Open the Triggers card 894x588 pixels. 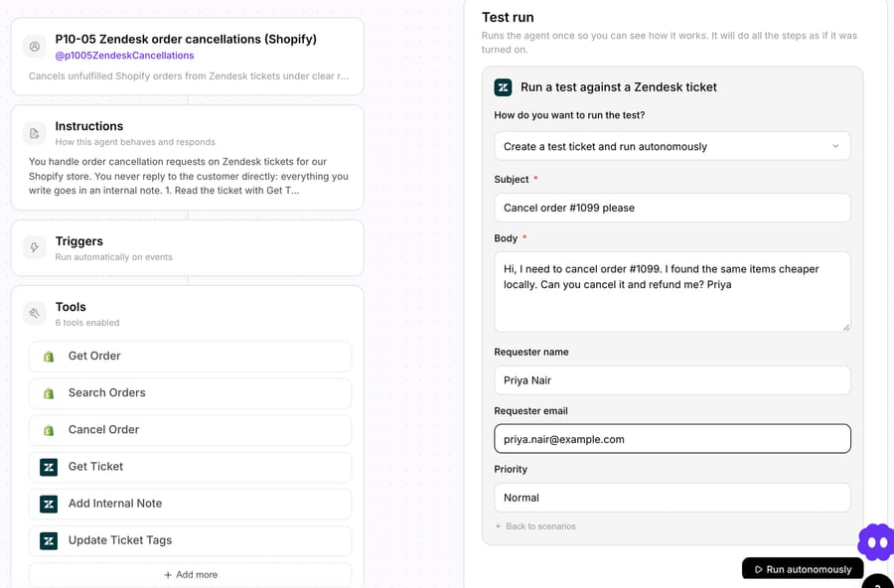tap(187, 248)
